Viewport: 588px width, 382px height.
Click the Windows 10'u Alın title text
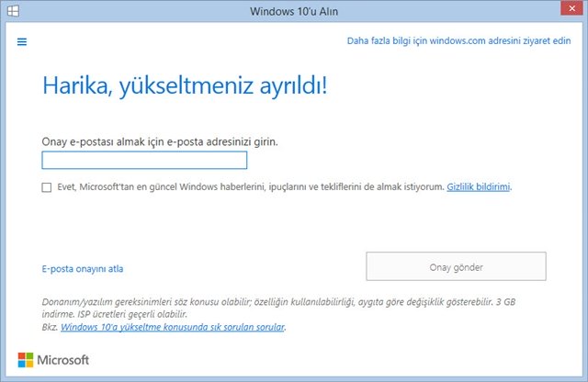294,11
